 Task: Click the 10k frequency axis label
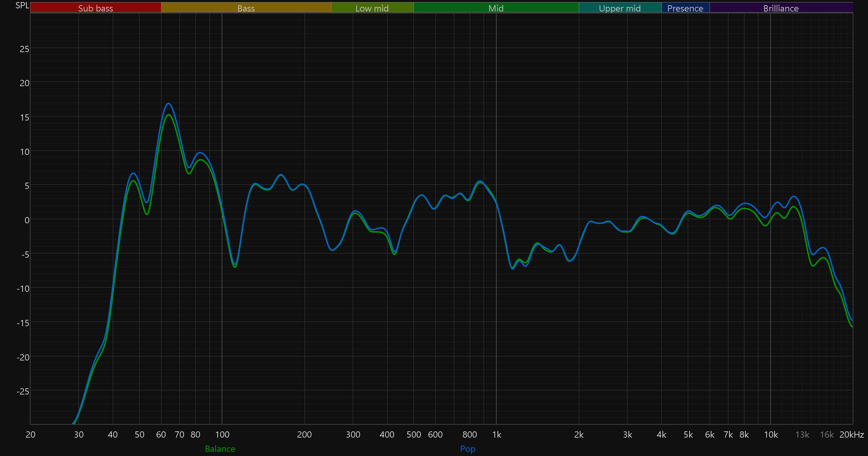(771, 434)
